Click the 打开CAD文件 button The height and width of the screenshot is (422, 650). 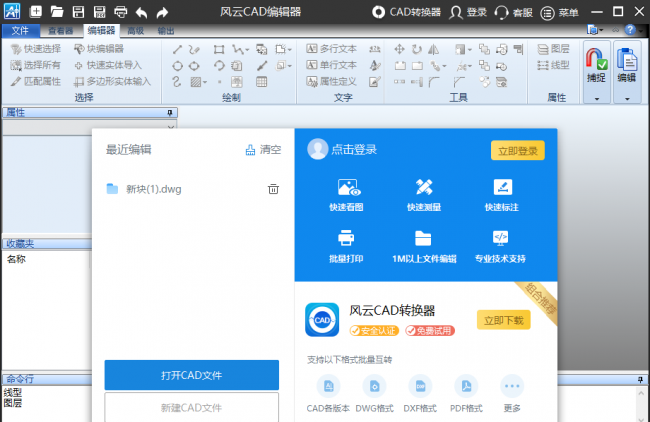coord(192,375)
